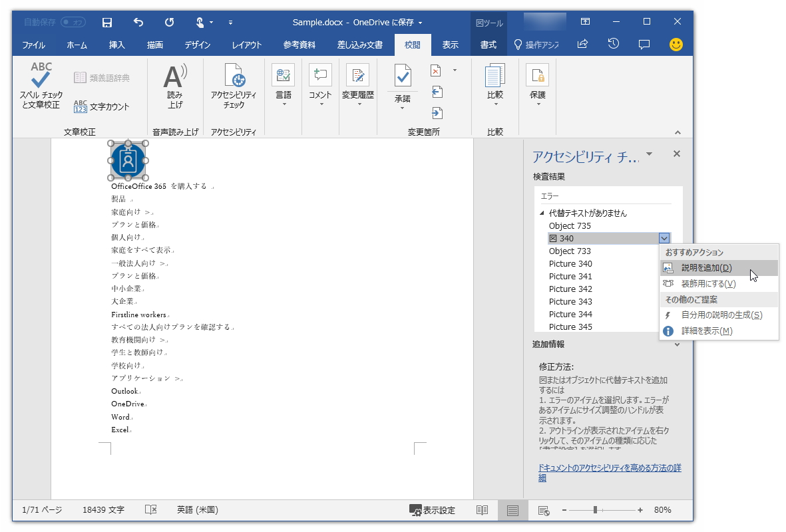The width and height of the screenshot is (786, 532).
Task: Open the dropdown next to 図 340
Action: pyautogui.click(x=664, y=238)
